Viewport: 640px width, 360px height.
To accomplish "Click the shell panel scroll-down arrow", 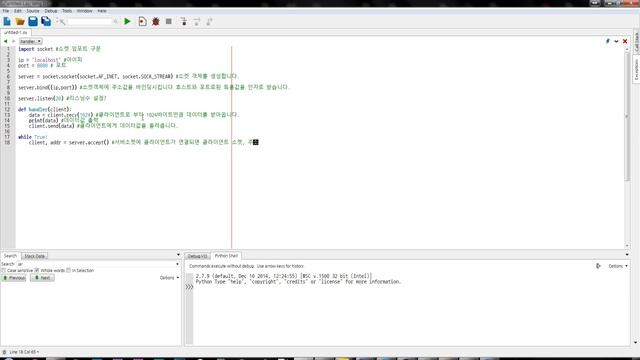I will point(635,343).
